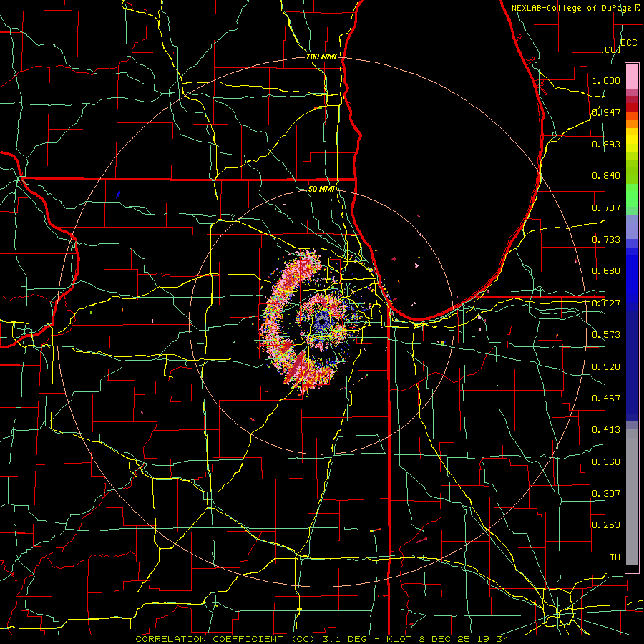644x644 pixels.
Task: Click the 0.360 scale value
Action: 606,462
